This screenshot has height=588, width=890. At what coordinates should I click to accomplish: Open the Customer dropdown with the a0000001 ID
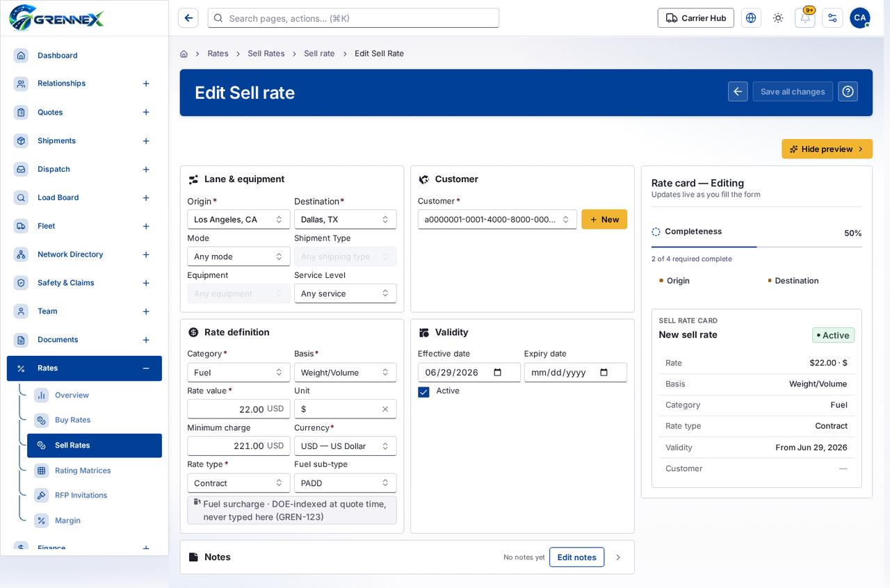tap(497, 220)
